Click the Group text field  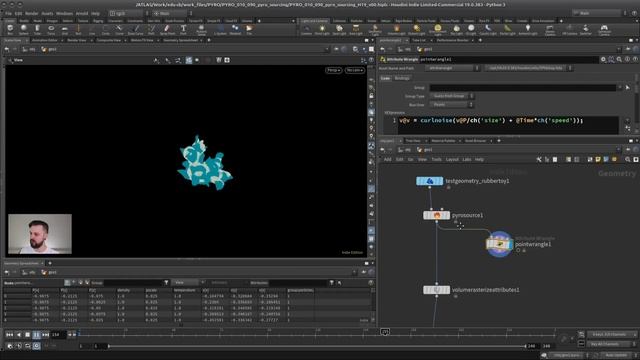(522, 87)
